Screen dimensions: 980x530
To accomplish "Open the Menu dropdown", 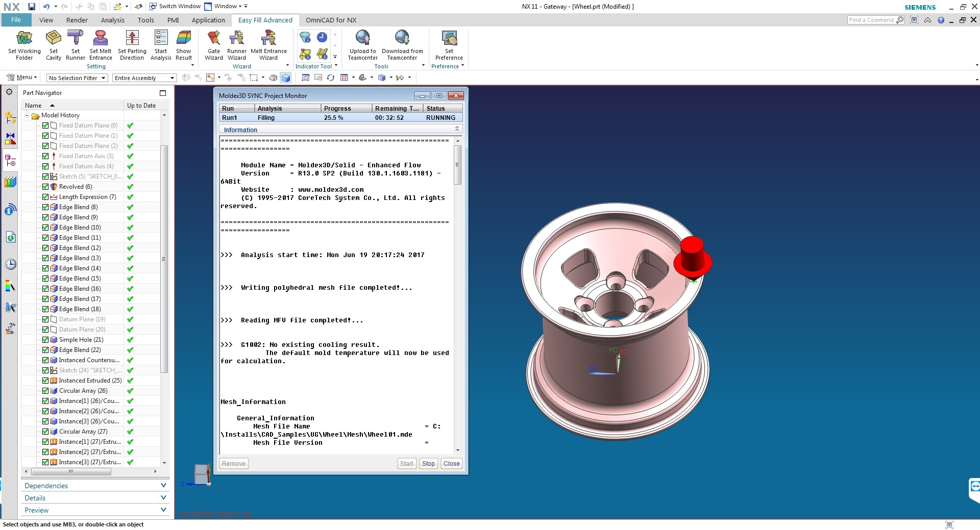I will coord(21,78).
